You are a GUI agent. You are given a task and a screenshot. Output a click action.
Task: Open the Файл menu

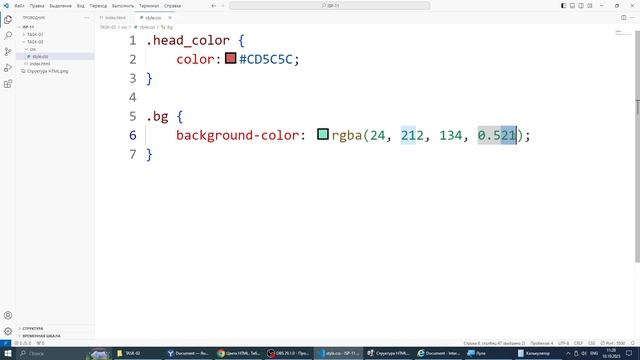tap(19, 6)
